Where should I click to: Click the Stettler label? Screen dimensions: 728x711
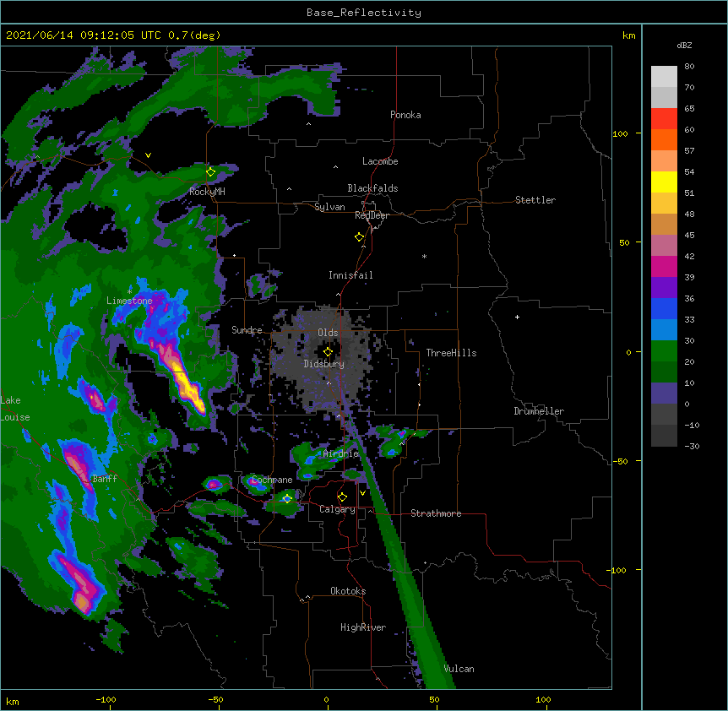pyautogui.click(x=535, y=200)
